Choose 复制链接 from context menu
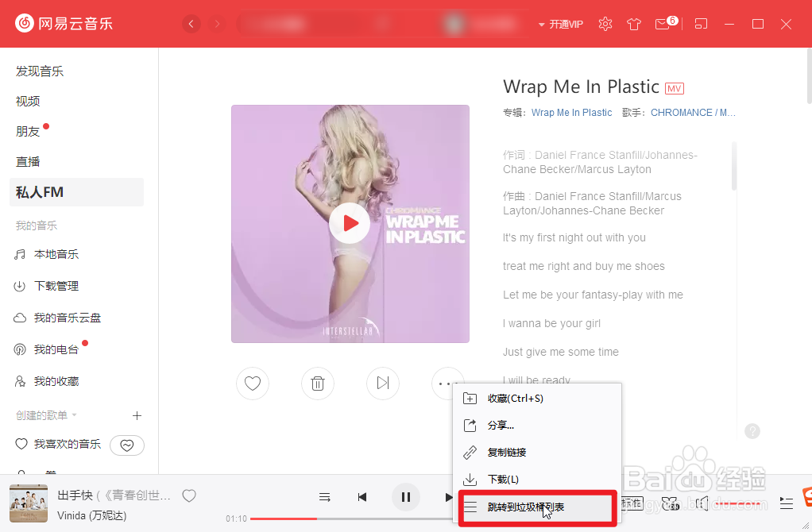812x532 pixels. point(537,453)
